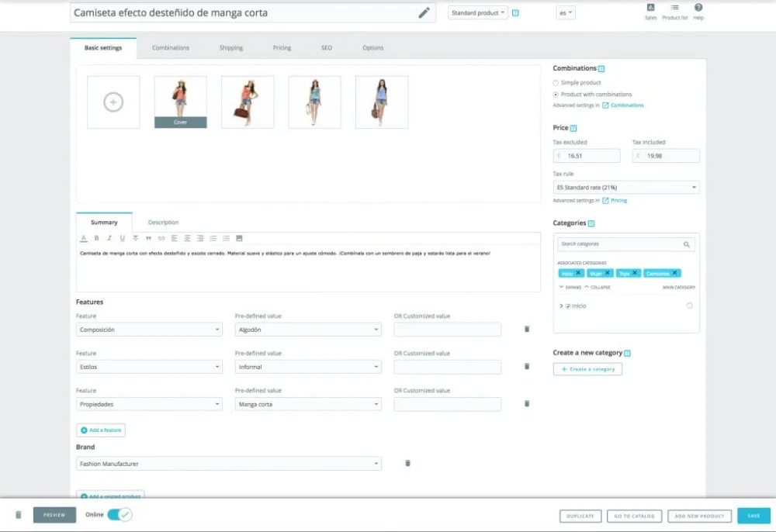Viewport: 776px width, 532px height.
Task: Click the pencil edit icon beside product name
Action: (424, 13)
